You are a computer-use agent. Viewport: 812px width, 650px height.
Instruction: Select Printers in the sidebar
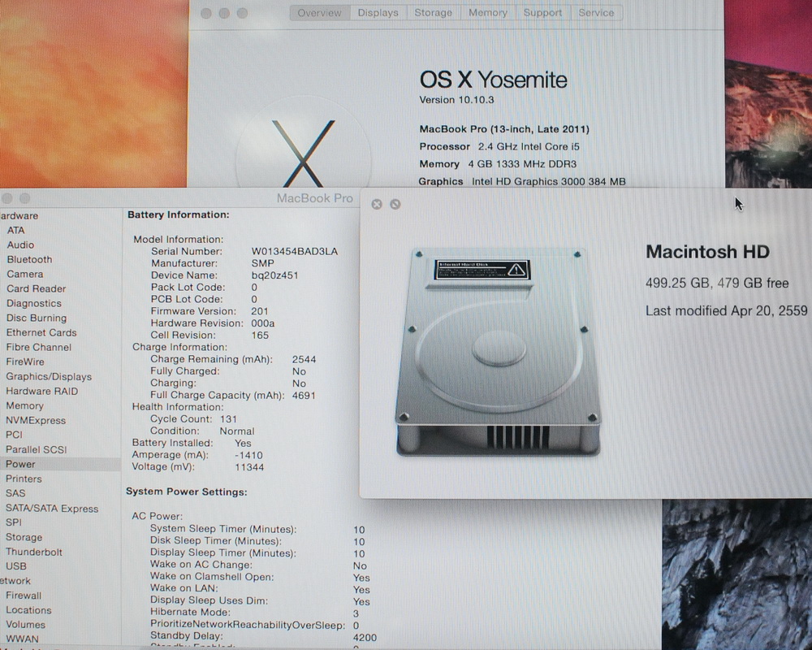[x=24, y=479]
